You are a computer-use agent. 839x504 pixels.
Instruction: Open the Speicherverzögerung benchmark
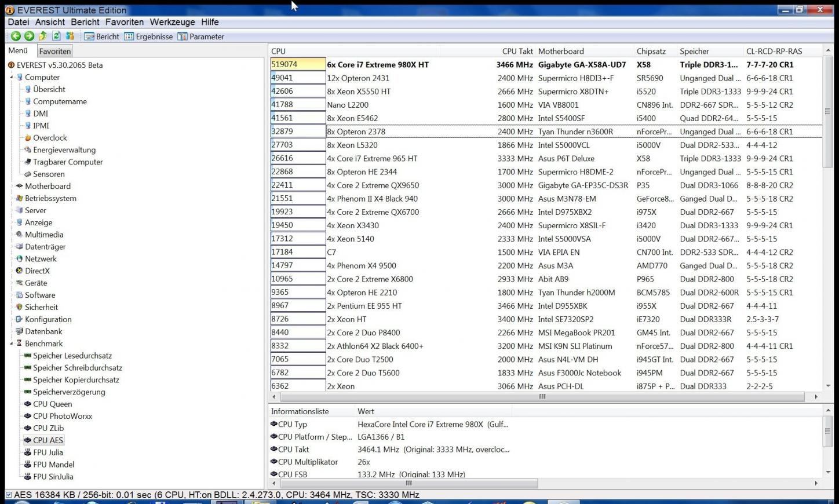(x=65, y=393)
